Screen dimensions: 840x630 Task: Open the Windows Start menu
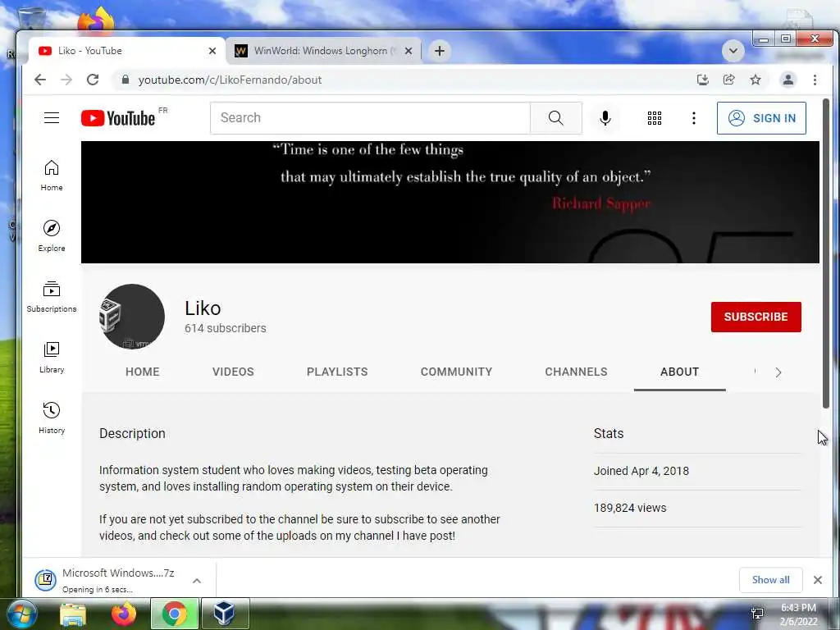click(x=21, y=614)
